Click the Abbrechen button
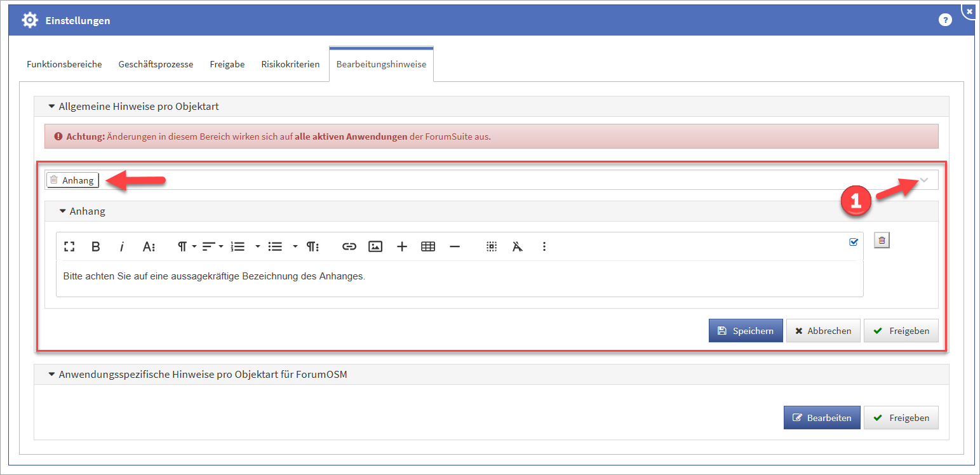Screen dimensions: 980x475 click(823, 331)
